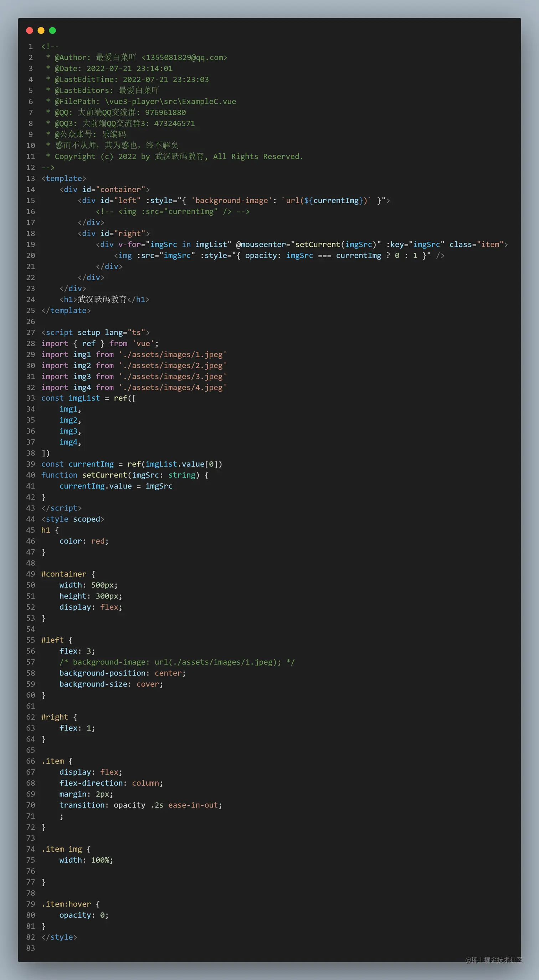Click the line '<div id="right">'

click(114, 234)
